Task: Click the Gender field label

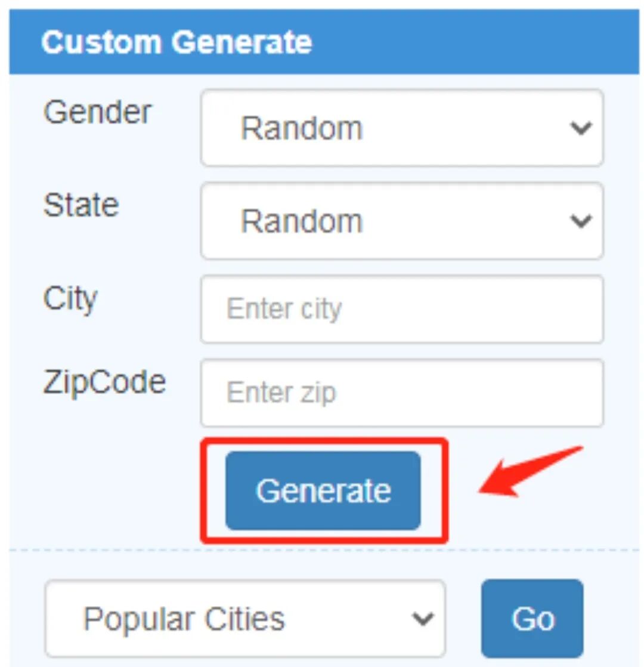Action: [x=97, y=112]
